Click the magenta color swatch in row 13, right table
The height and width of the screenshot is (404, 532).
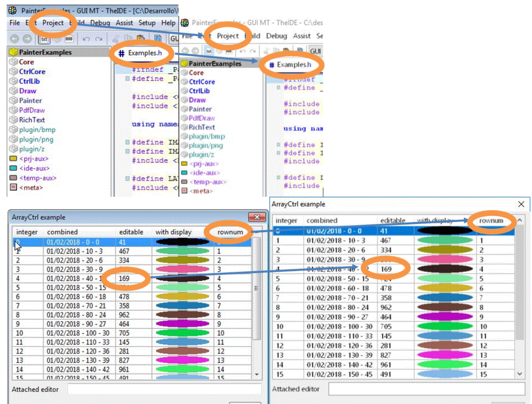tap(445, 355)
